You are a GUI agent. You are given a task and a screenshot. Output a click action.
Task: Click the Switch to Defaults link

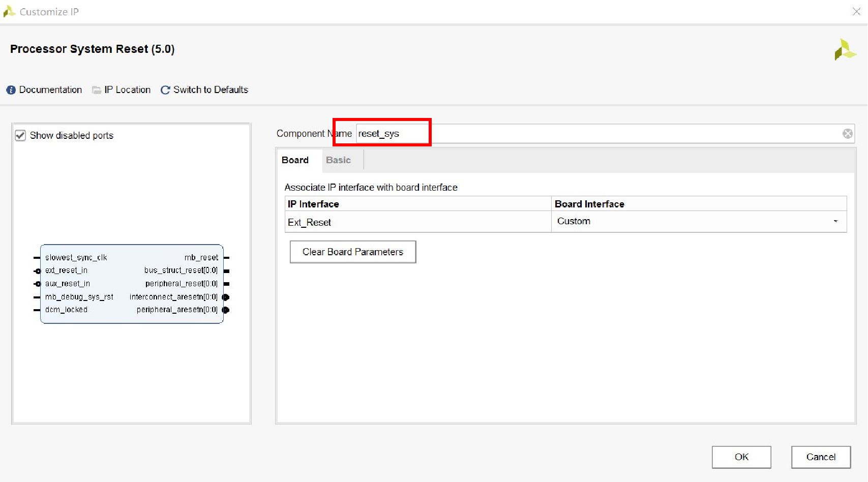211,90
